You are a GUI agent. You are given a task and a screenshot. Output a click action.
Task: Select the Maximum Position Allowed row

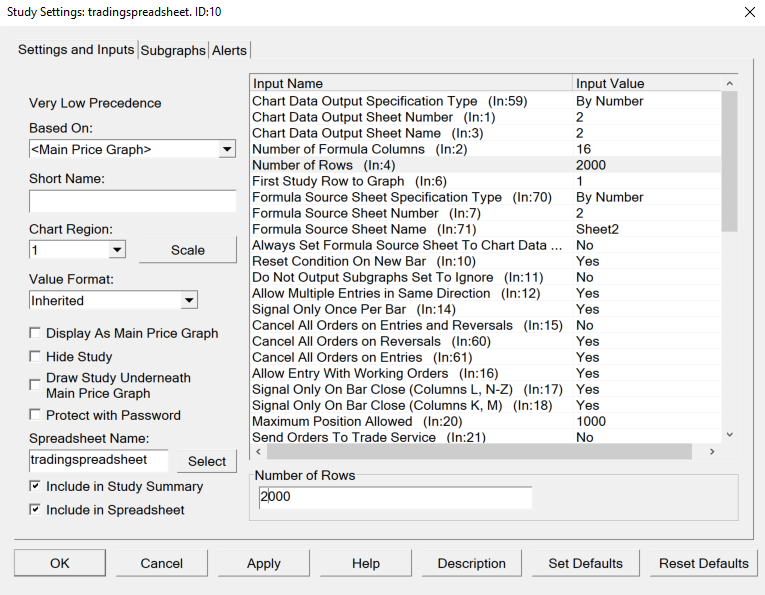pos(410,421)
